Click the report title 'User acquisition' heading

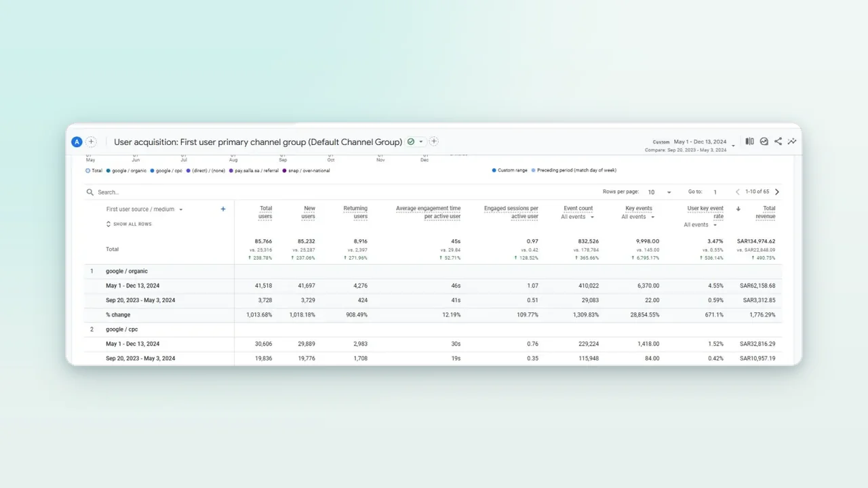[258, 142]
